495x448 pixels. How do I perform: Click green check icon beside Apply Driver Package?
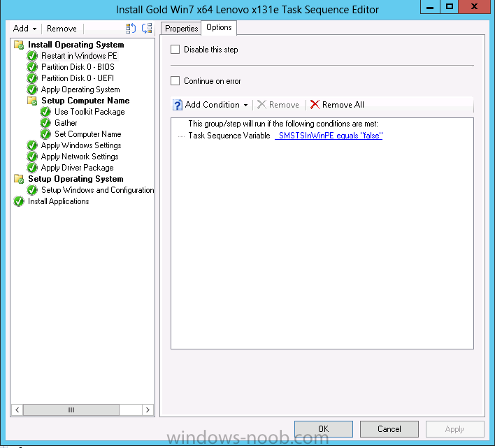click(x=32, y=168)
